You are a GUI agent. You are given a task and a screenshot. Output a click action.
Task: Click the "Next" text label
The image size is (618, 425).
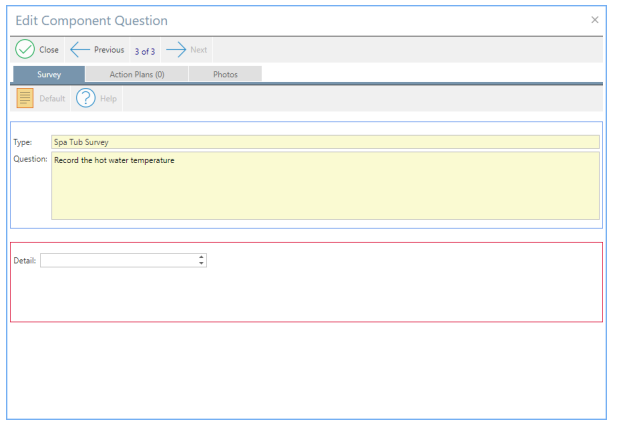click(199, 50)
